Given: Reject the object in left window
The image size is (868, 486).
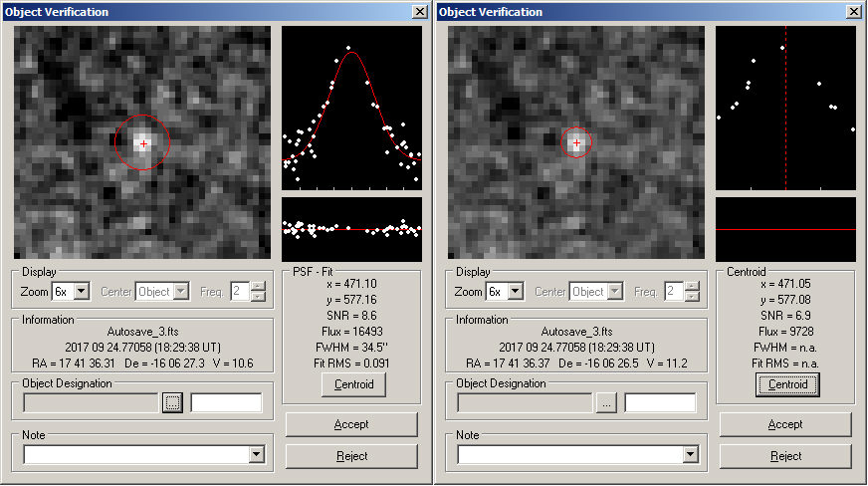Looking at the screenshot, I should tap(351, 456).
